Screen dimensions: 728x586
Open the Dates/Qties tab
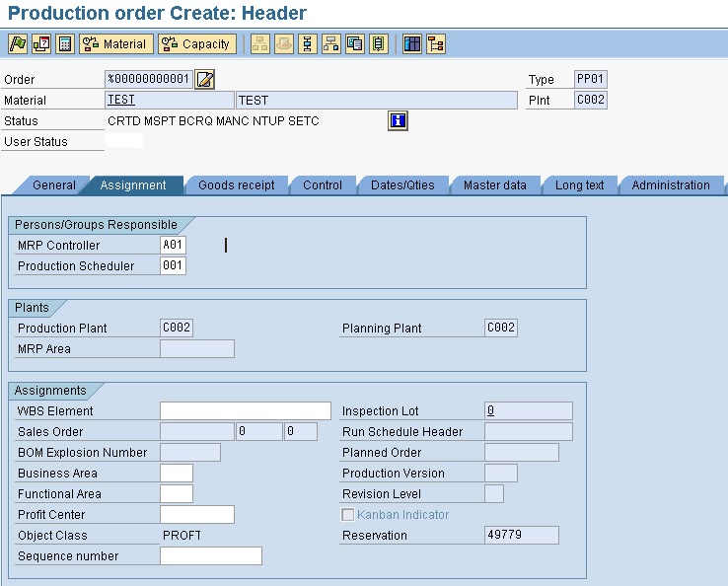[x=402, y=185]
